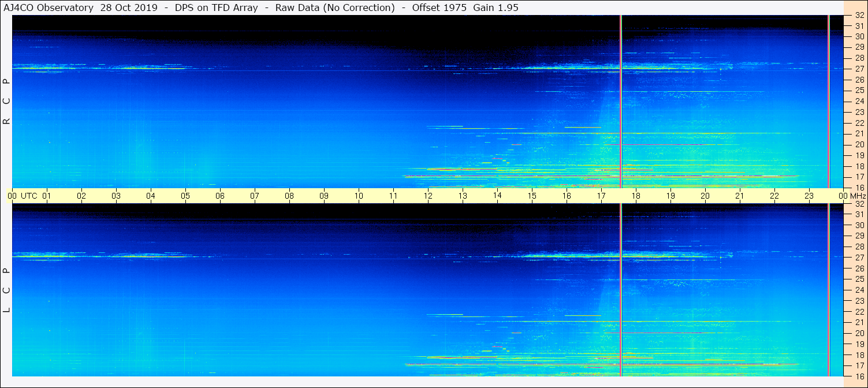Click the RCP panel's 23 MHz scale label

point(859,112)
